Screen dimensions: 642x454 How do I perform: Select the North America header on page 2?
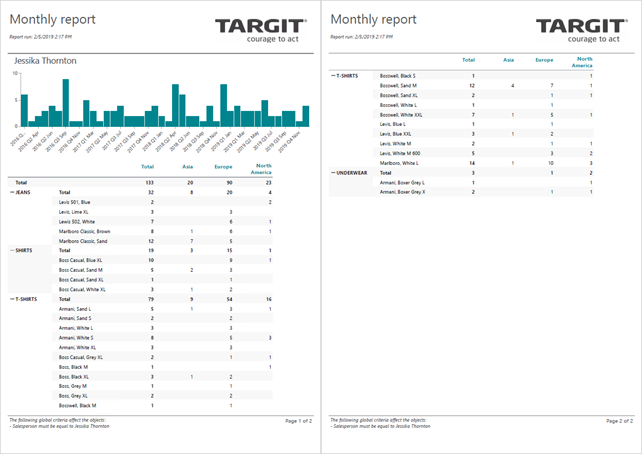pyautogui.click(x=582, y=62)
